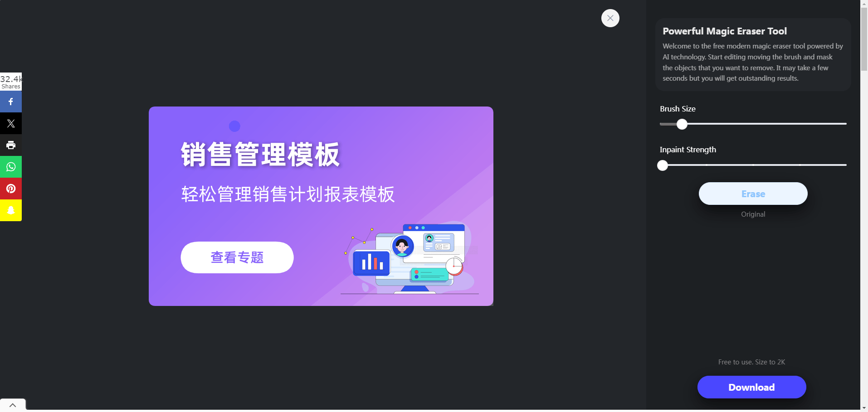
Task: Share via WhatsApp icon
Action: coord(11,167)
